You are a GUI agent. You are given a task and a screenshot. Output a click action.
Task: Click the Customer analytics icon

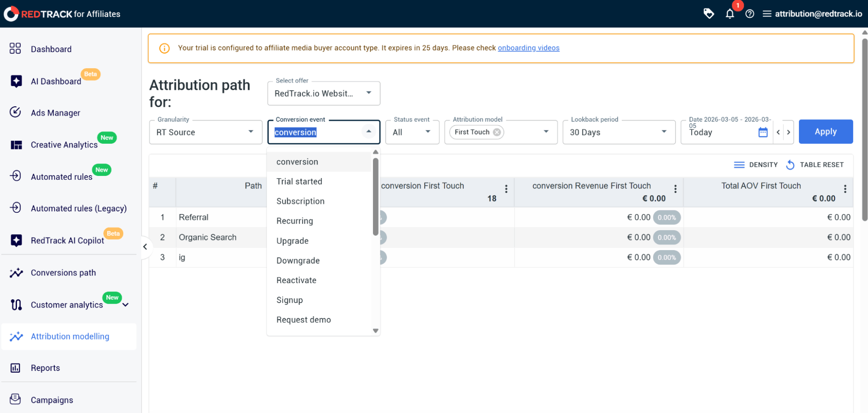[x=16, y=305]
